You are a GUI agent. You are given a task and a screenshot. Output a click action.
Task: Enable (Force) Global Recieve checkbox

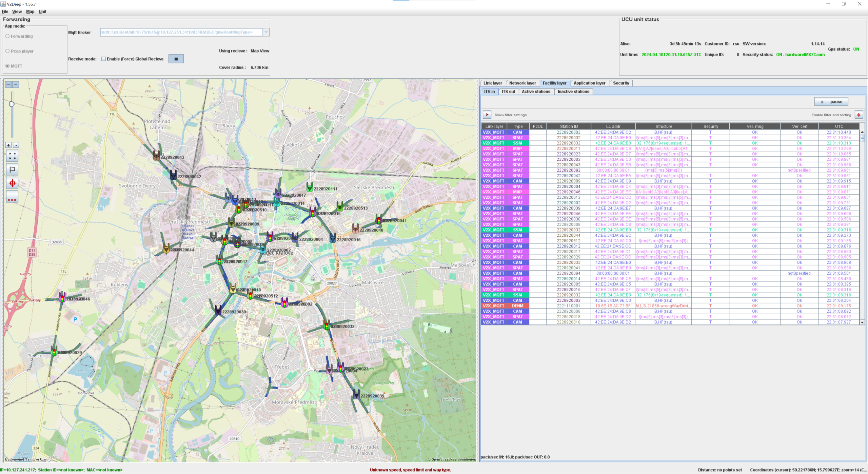pyautogui.click(x=104, y=59)
